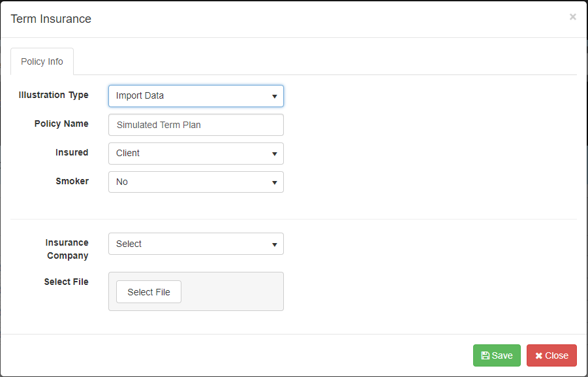Click the Policy Name text field
This screenshot has height=377, width=588.
tap(196, 124)
